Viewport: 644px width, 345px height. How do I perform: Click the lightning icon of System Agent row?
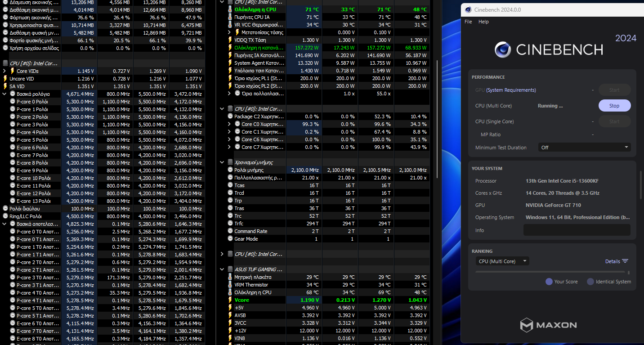[x=230, y=63]
